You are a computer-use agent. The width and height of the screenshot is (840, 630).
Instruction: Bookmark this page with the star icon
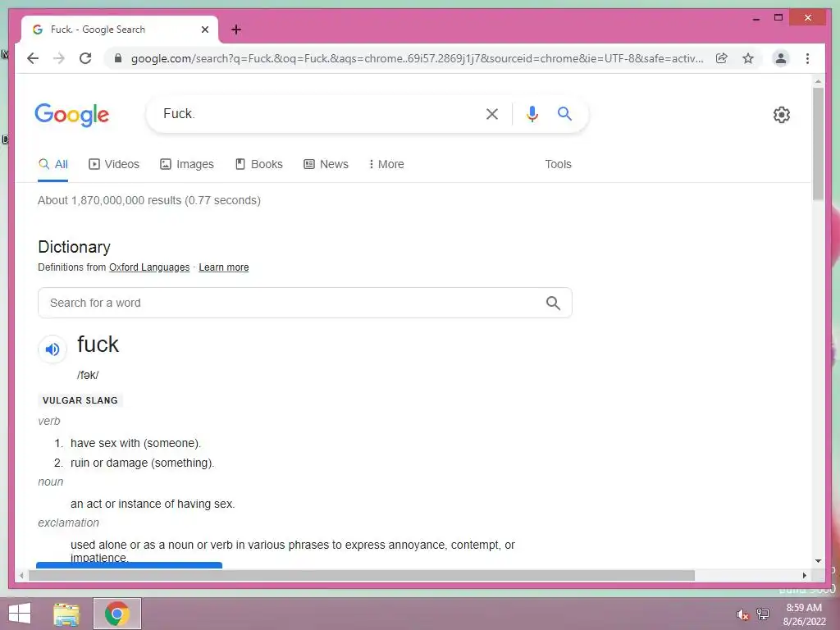[748, 58]
